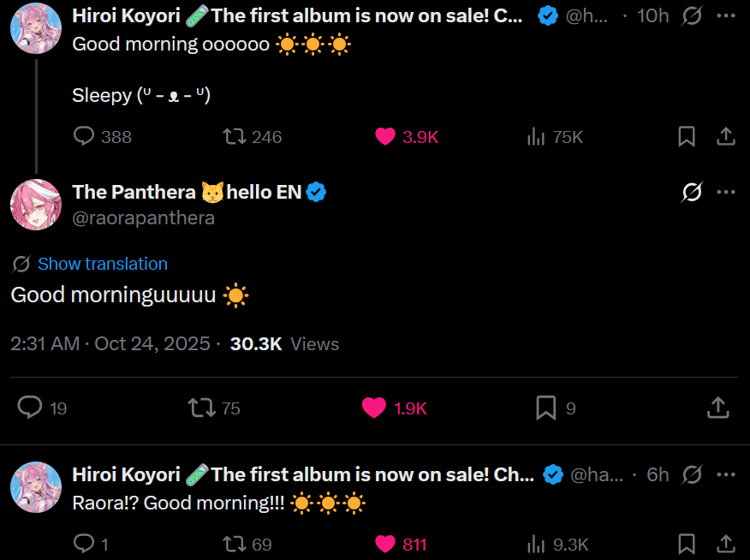This screenshot has width=750, height=560.
Task: Reply to The Panthera's main tweet
Action: [x=30, y=408]
